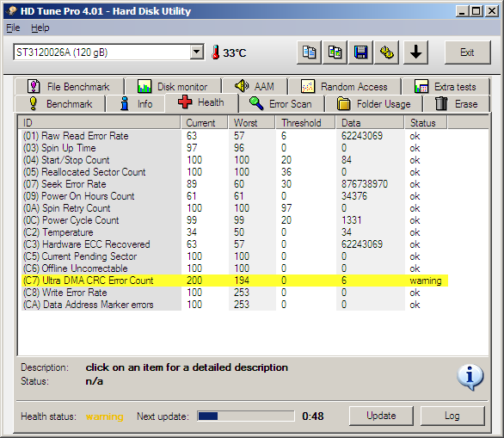Click the copy screenshot to clipboard icon

[335, 52]
